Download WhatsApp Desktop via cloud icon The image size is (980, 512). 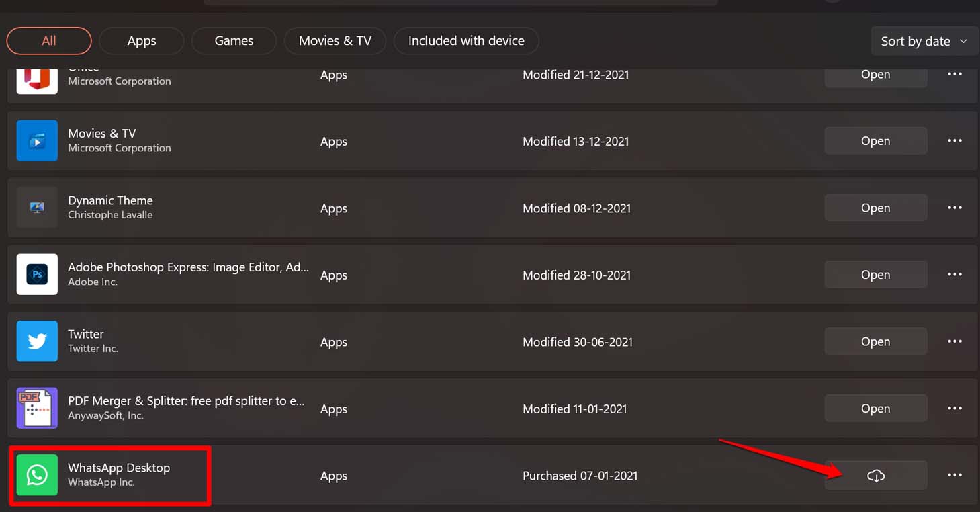click(875, 476)
